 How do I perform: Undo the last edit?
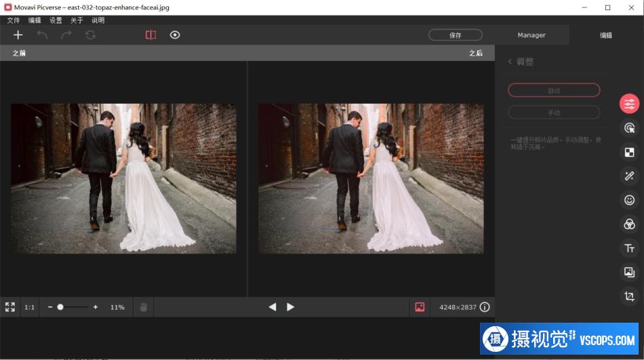click(42, 35)
